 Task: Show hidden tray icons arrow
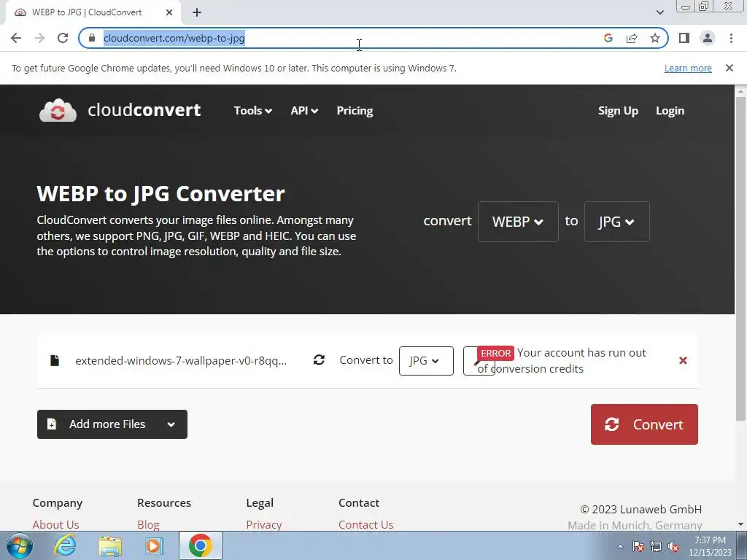tap(620, 546)
